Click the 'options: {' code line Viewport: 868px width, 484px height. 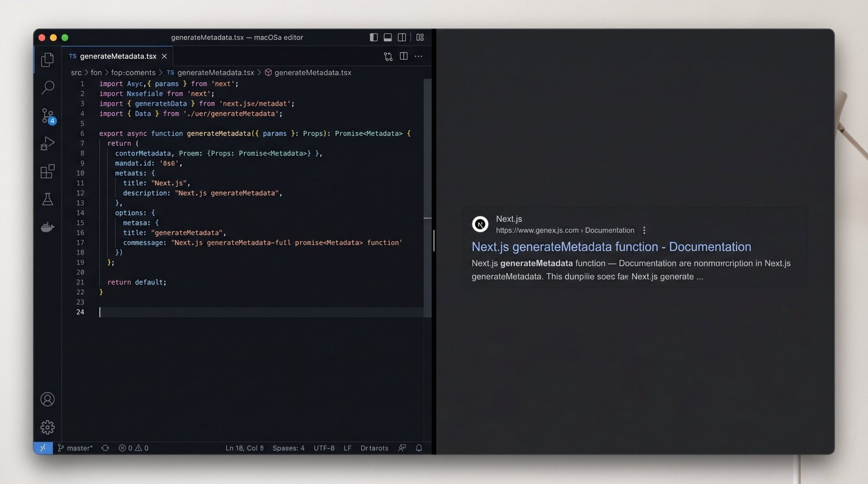click(x=135, y=213)
